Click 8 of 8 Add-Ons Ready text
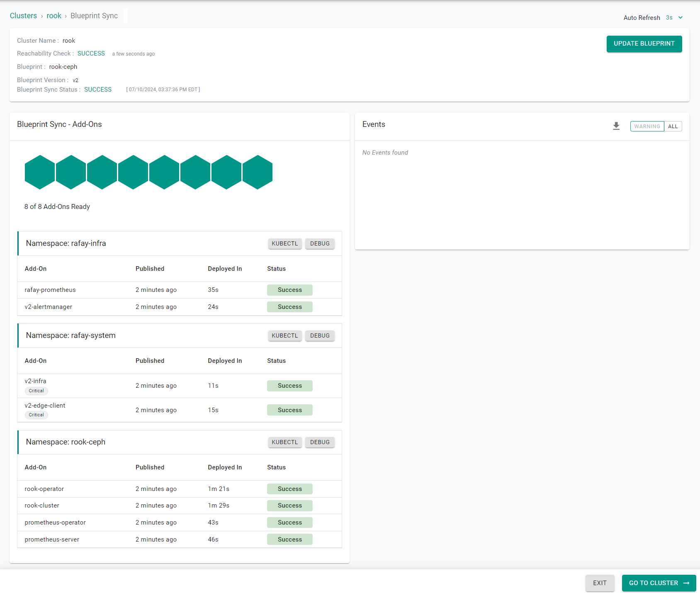Image resolution: width=700 pixels, height=593 pixels. [x=57, y=207]
